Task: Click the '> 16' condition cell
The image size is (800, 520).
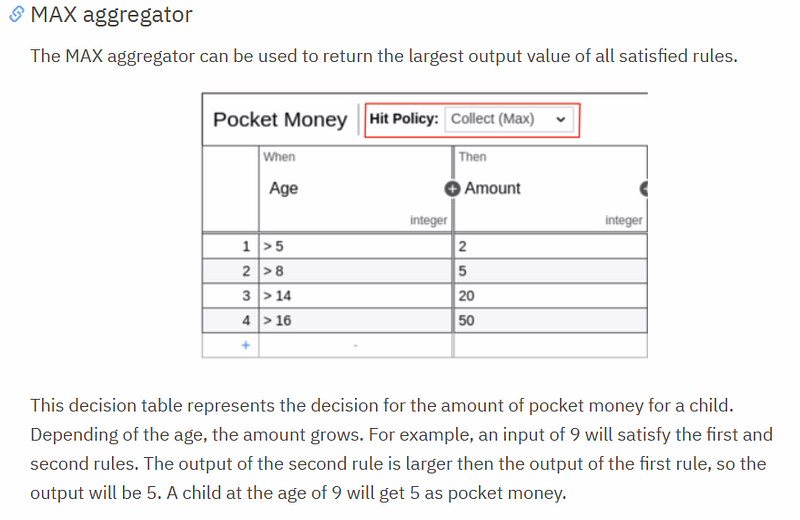Action: coord(355,320)
